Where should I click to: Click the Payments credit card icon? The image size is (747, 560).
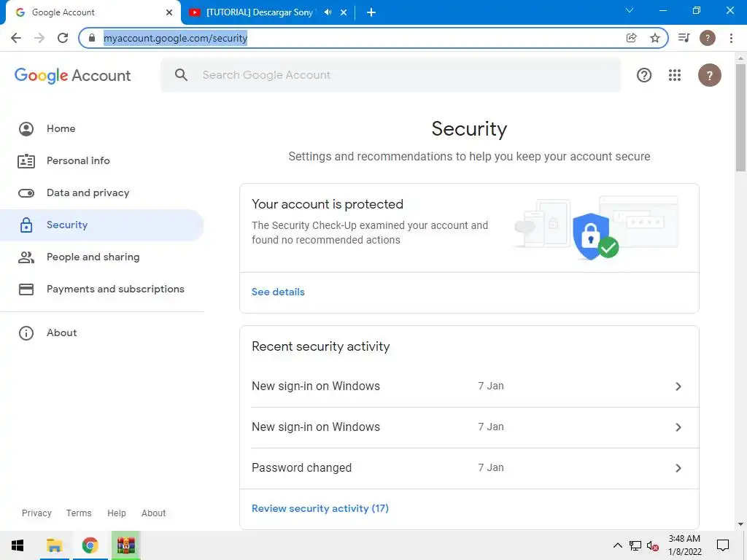tap(26, 289)
